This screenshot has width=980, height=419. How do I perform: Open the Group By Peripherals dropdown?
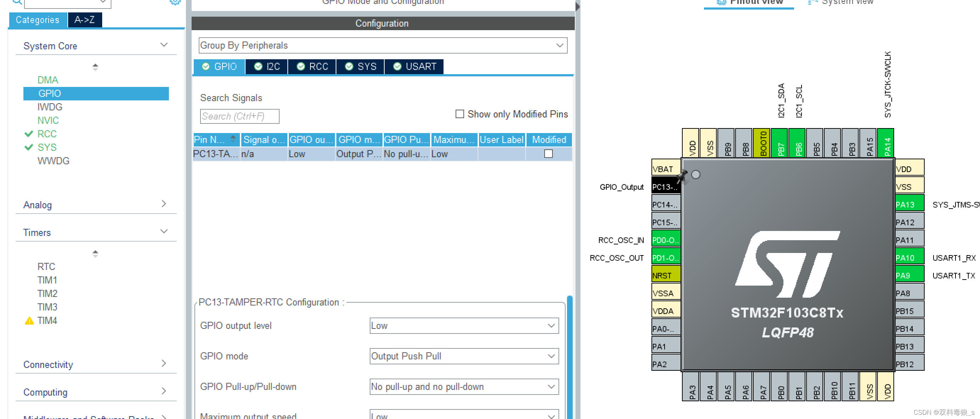pyautogui.click(x=383, y=45)
